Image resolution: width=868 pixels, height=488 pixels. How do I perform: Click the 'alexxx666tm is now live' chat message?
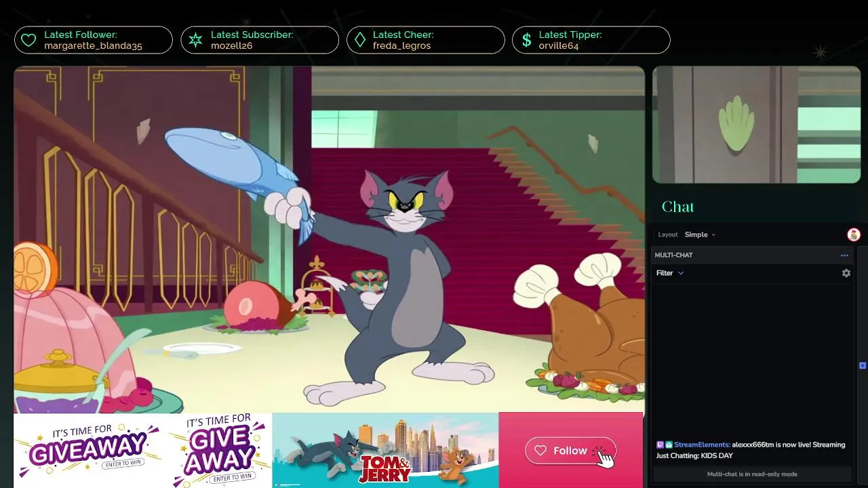tap(751, 450)
